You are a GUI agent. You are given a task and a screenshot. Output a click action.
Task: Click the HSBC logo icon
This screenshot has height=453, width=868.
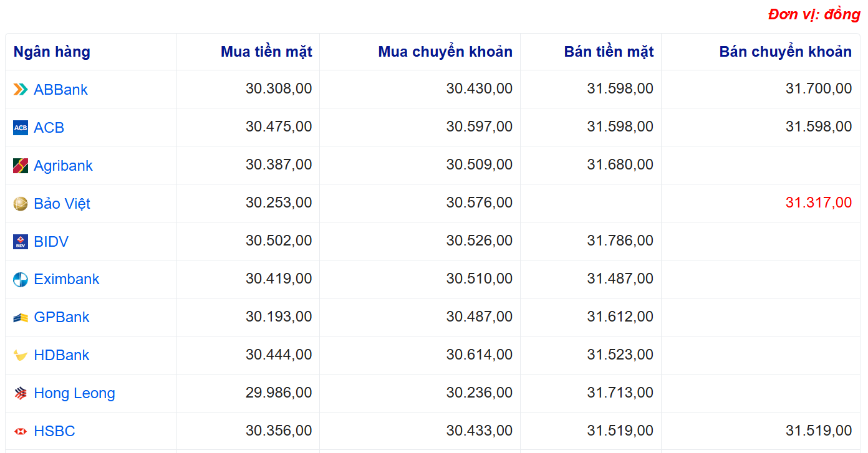[21, 431]
